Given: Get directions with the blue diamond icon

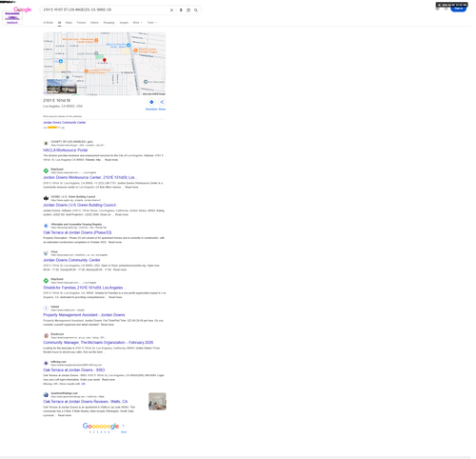Looking at the screenshot, I should (151, 102).
